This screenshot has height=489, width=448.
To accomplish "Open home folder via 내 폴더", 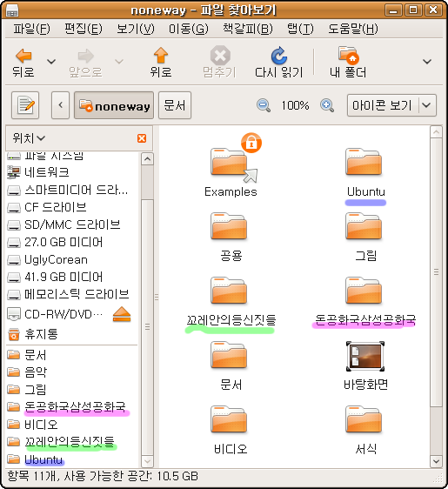I will click(x=348, y=63).
